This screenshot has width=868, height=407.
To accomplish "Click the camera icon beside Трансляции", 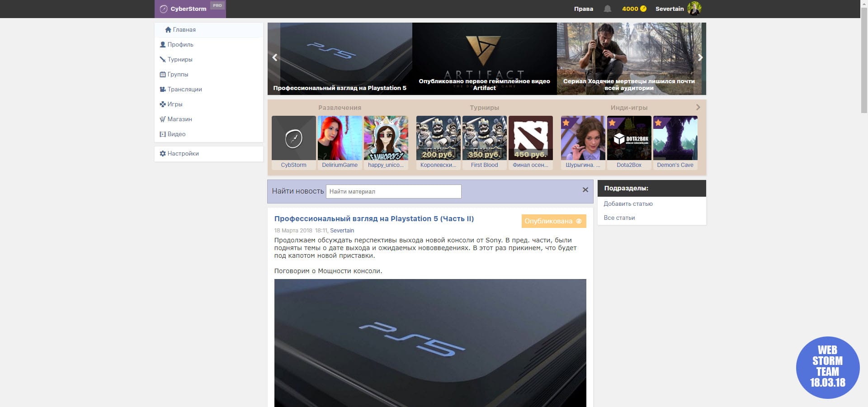I will tap(163, 89).
